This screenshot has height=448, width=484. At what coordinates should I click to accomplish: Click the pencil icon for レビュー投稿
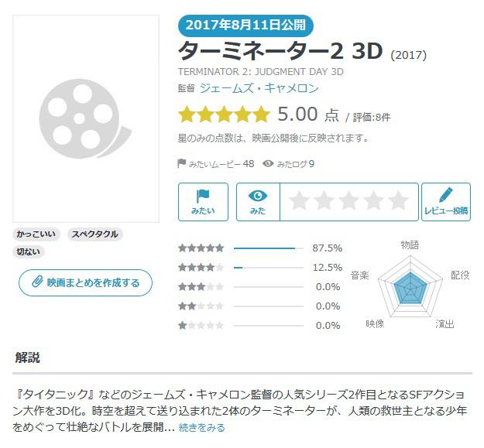tap(446, 194)
